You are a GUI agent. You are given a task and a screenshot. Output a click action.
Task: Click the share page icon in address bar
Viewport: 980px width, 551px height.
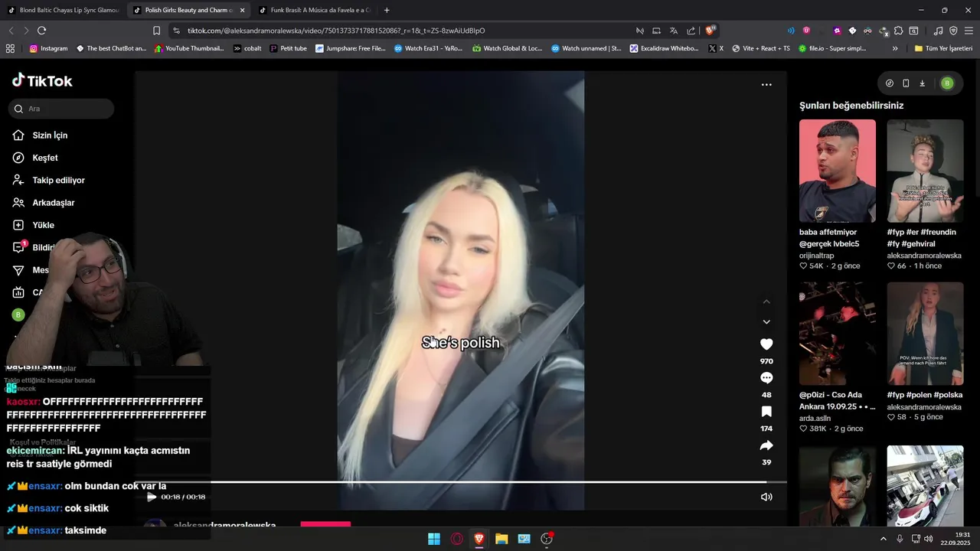point(691,31)
